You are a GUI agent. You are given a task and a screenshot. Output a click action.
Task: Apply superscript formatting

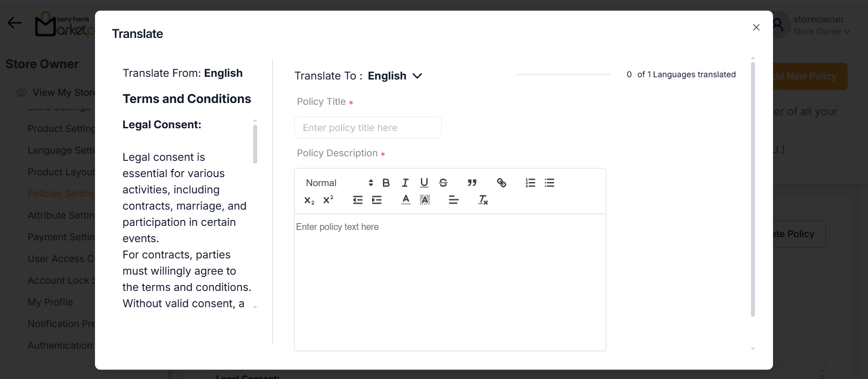(328, 200)
